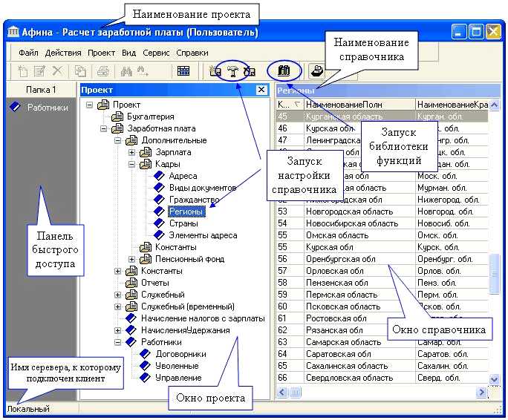Screen dimensions: 508x420
Task: Select the Свердловская область cell
Action: click(359, 378)
